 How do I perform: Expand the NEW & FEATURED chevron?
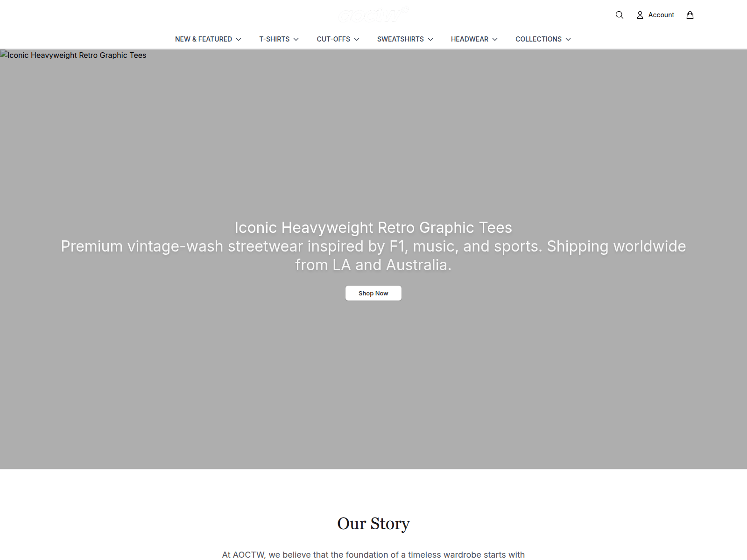[x=239, y=39]
